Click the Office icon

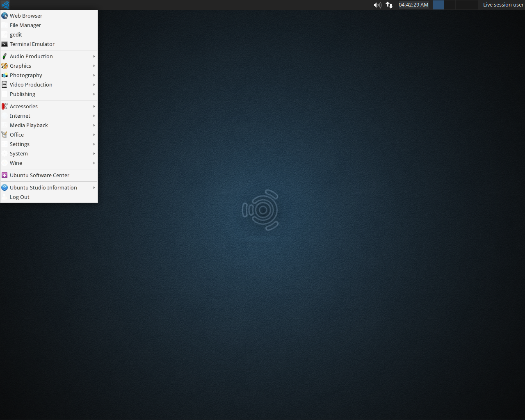coord(5,135)
